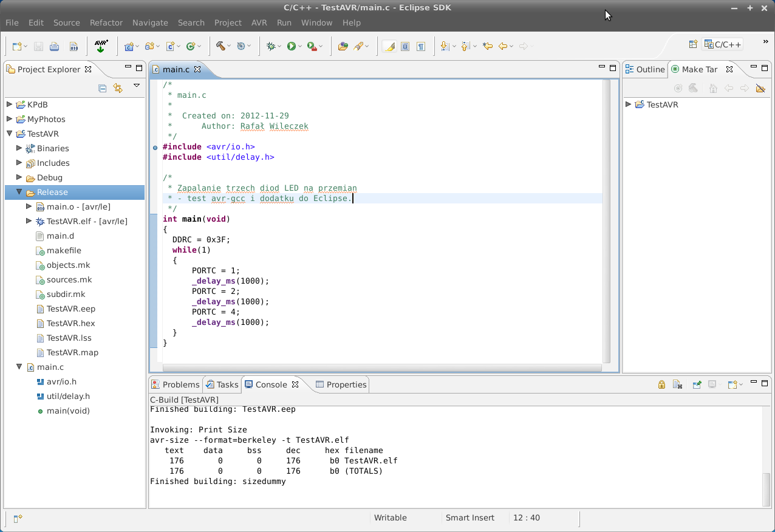Expand the Binaries node
775x532 pixels.
19,148
